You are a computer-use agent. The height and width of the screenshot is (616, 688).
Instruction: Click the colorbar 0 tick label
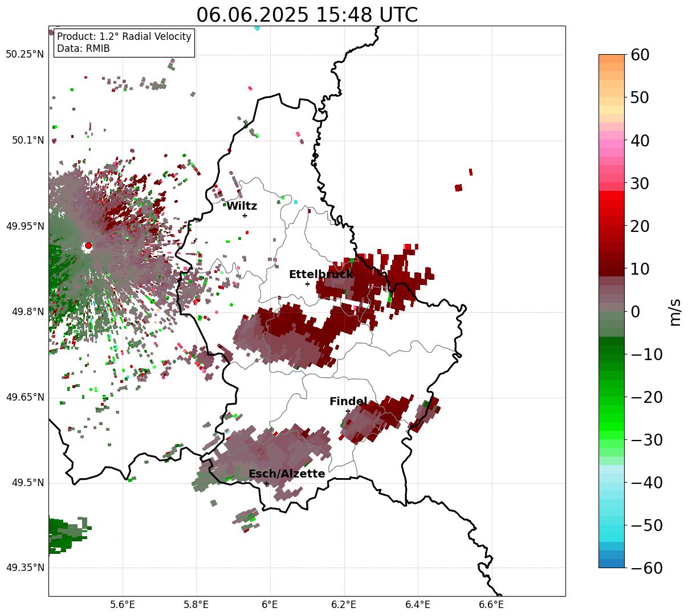pyautogui.click(x=634, y=311)
